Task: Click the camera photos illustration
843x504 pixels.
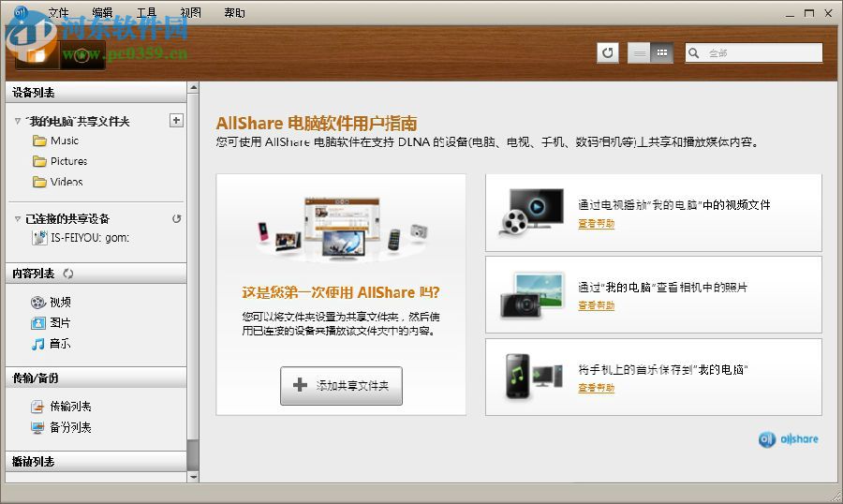Action: pos(532,295)
